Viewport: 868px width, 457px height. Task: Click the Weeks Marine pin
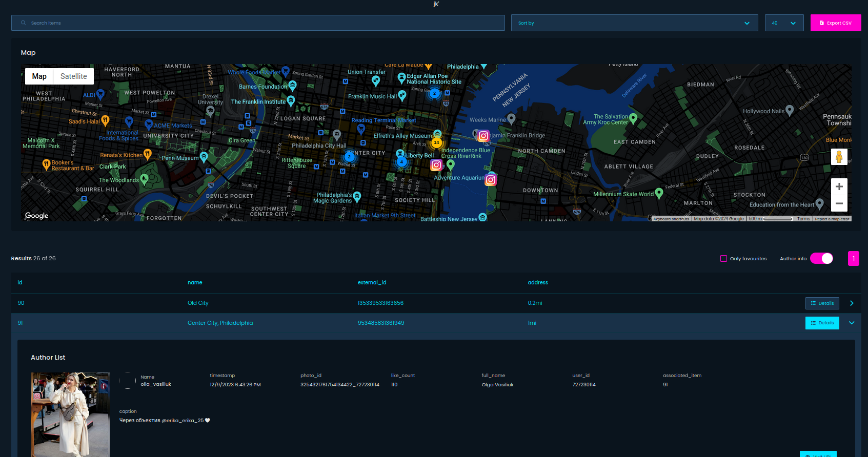point(511,119)
